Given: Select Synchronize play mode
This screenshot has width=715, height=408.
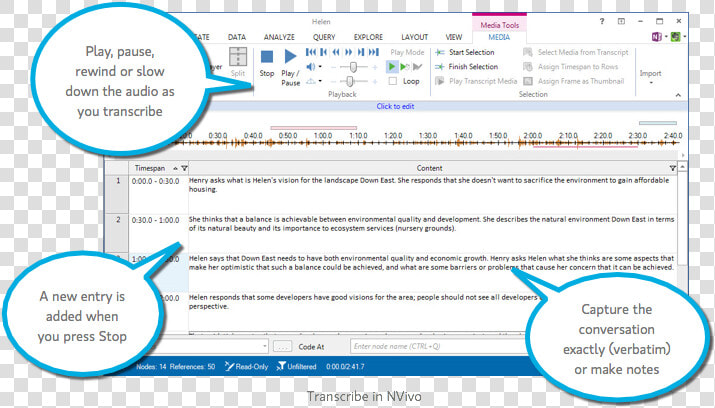Looking at the screenshot, I should tap(404, 67).
